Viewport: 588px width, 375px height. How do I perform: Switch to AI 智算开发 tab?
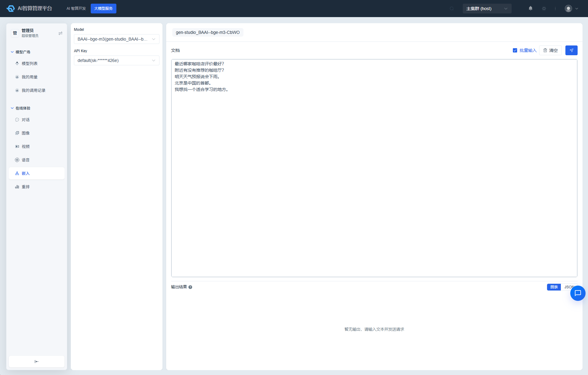[x=76, y=9]
